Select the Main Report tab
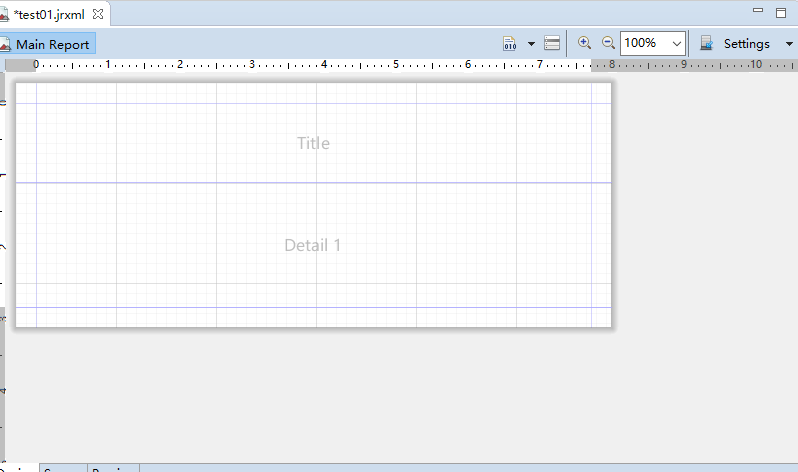Viewport: 798px width, 472px height. pyautogui.click(x=47, y=44)
